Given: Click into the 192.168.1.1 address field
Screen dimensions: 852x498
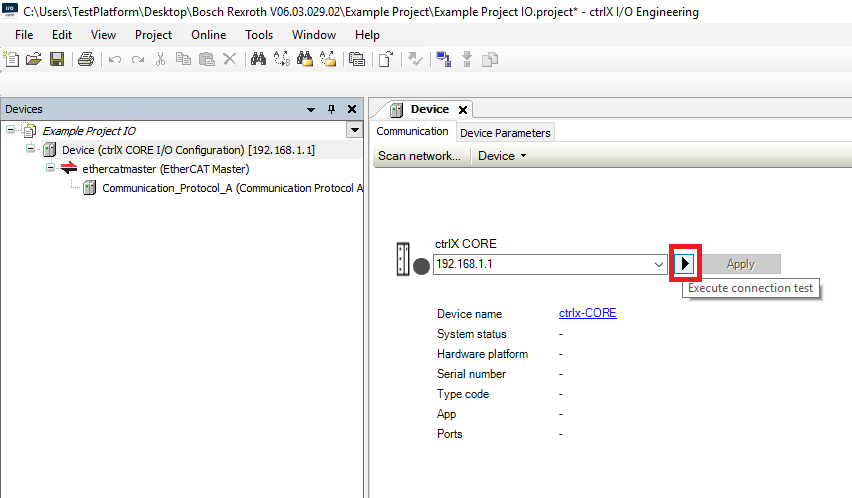Looking at the screenshot, I should coord(540,264).
